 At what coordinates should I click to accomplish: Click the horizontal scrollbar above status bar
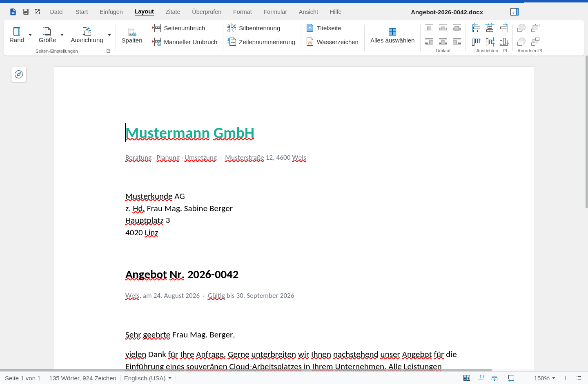click(x=246, y=370)
